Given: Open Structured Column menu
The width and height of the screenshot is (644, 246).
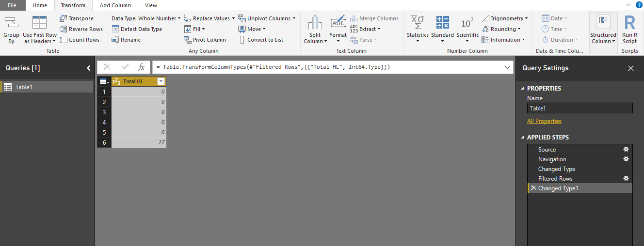Looking at the screenshot, I should [603, 30].
